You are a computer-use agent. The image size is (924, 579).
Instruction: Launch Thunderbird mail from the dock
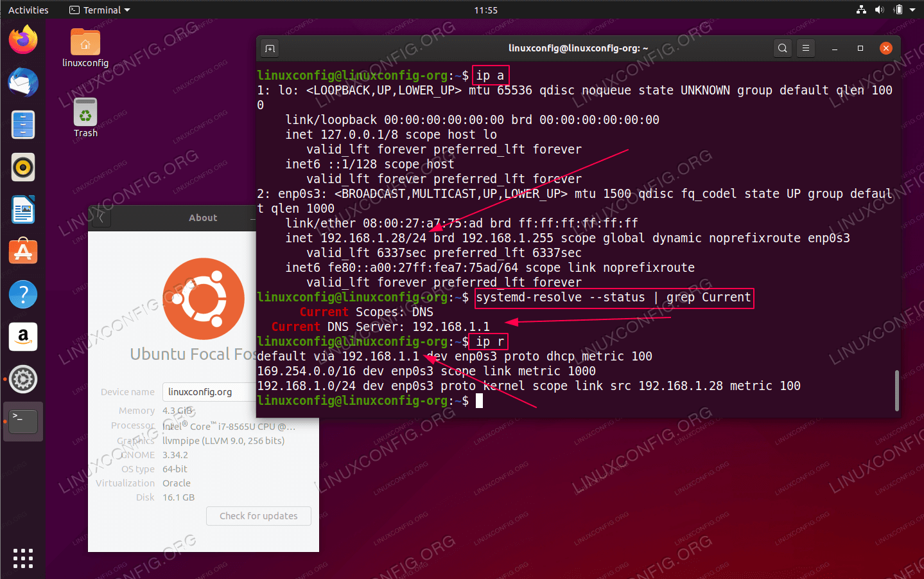coord(23,82)
